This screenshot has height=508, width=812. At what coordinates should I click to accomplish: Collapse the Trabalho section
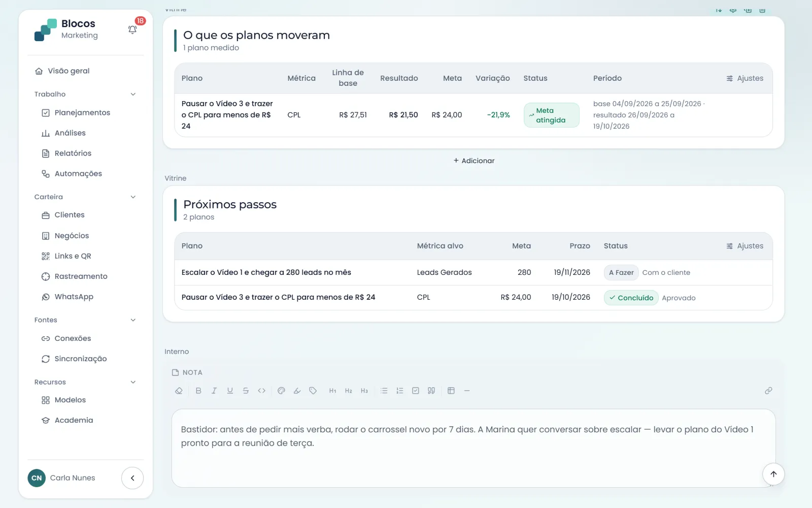click(x=133, y=94)
